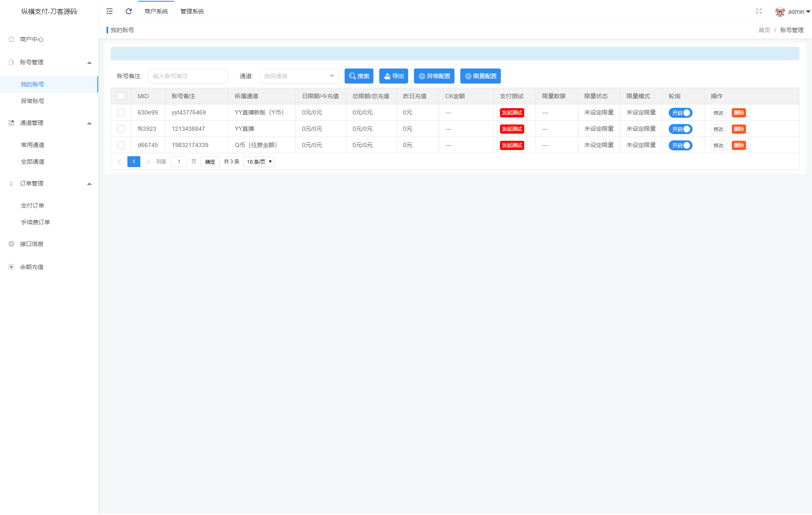Focus the 账号备注 input field
Image resolution: width=812 pixels, height=515 pixels.
(x=188, y=76)
